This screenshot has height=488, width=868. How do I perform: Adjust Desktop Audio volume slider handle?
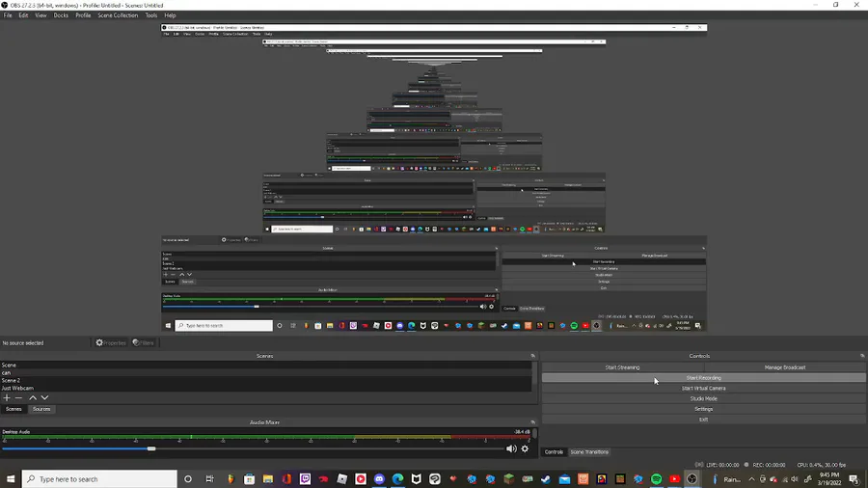[151, 448]
